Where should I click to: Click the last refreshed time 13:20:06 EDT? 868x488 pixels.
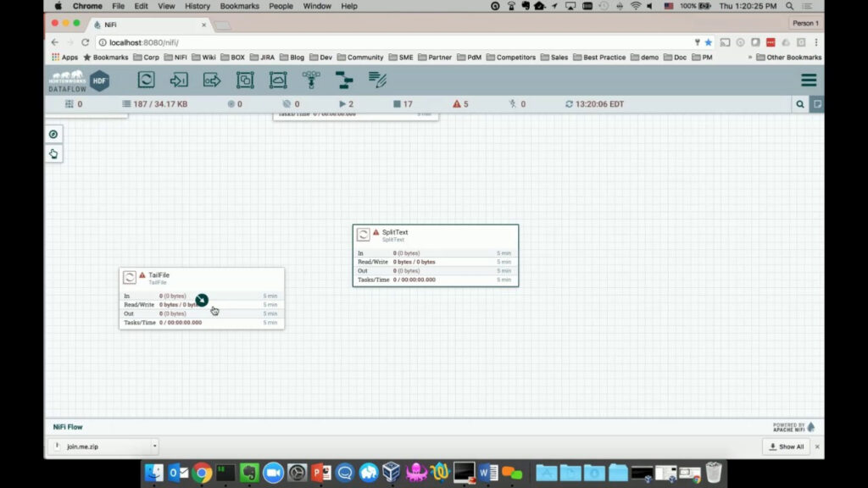[x=594, y=104]
